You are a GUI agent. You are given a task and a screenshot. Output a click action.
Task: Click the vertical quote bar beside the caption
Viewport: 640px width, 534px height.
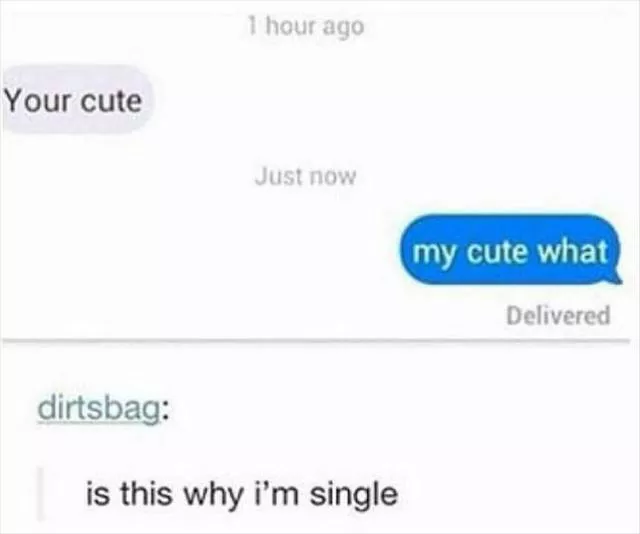pyautogui.click(x=40, y=494)
